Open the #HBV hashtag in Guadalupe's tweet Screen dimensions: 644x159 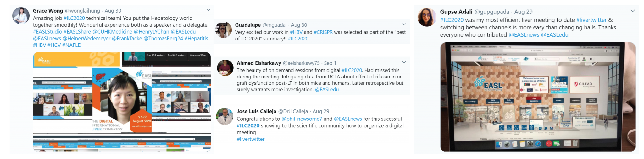click(x=296, y=32)
